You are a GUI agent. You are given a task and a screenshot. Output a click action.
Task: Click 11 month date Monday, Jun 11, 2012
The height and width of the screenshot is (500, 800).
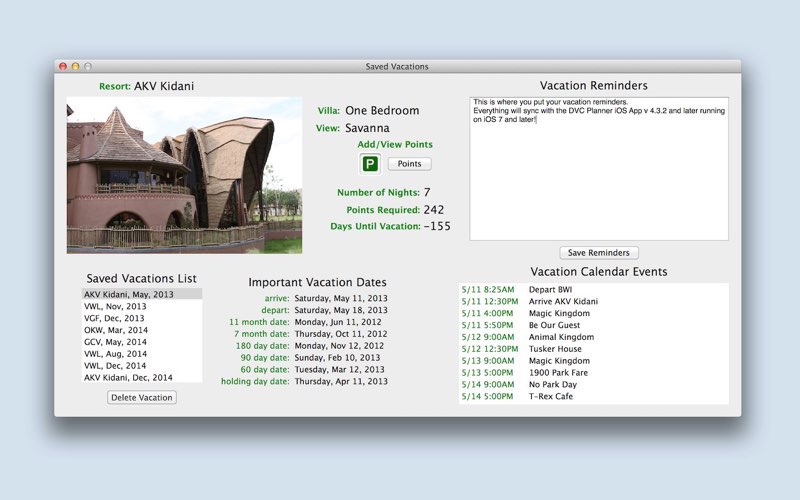[x=338, y=322]
